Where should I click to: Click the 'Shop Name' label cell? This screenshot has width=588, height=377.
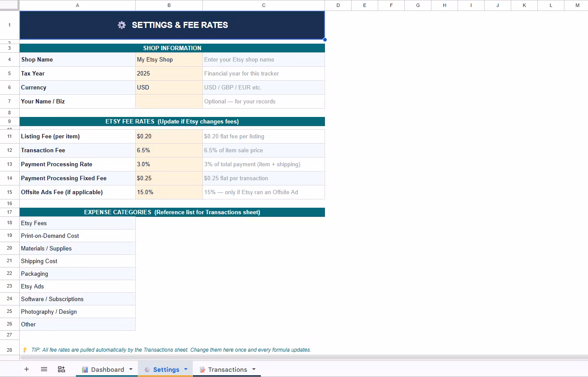click(78, 59)
